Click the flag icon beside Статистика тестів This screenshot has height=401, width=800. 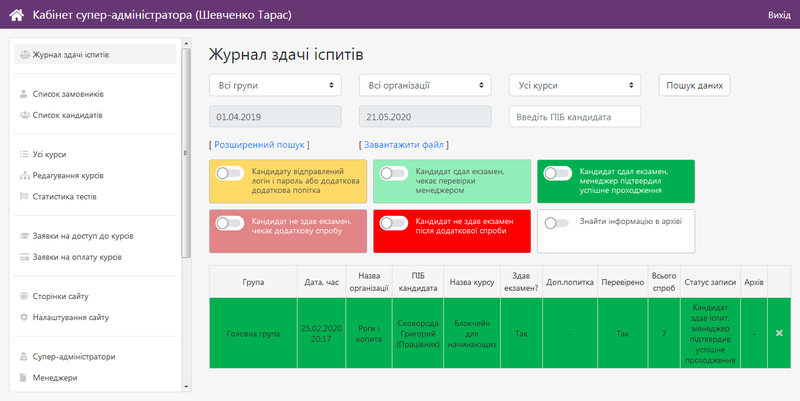(x=24, y=196)
